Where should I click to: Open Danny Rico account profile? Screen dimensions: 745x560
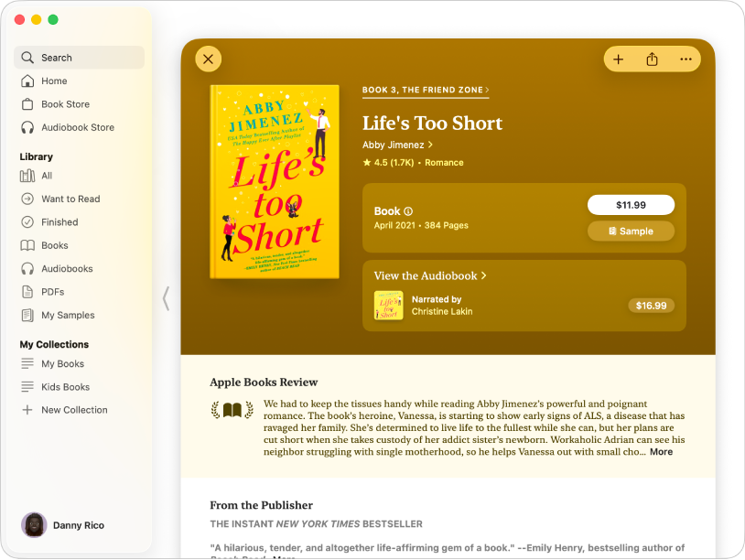[x=63, y=525]
